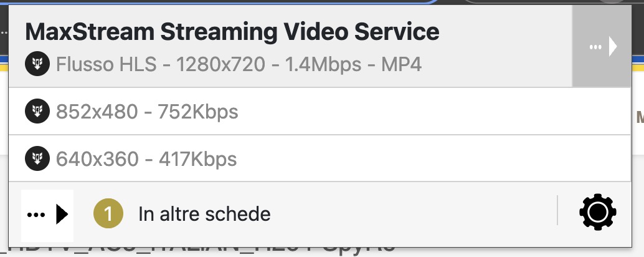Expand more actions with the white triangle arrow
Image resolution: width=644 pixels, height=257 pixels.
[x=613, y=47]
